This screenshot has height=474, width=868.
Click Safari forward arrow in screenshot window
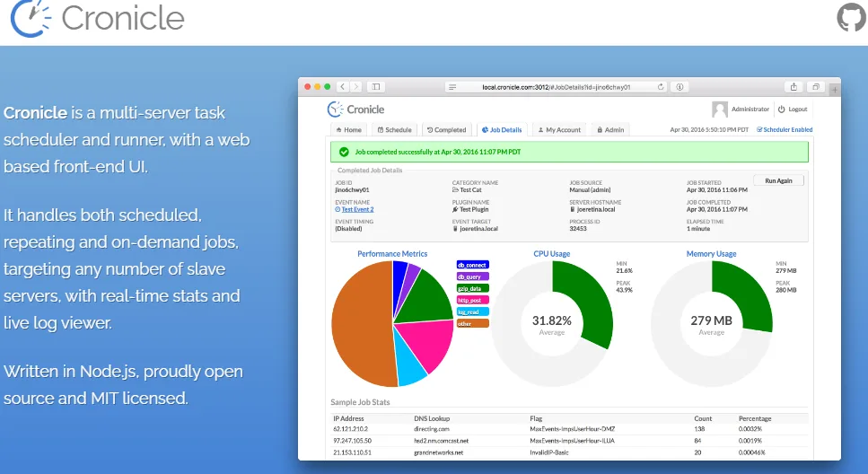click(356, 86)
